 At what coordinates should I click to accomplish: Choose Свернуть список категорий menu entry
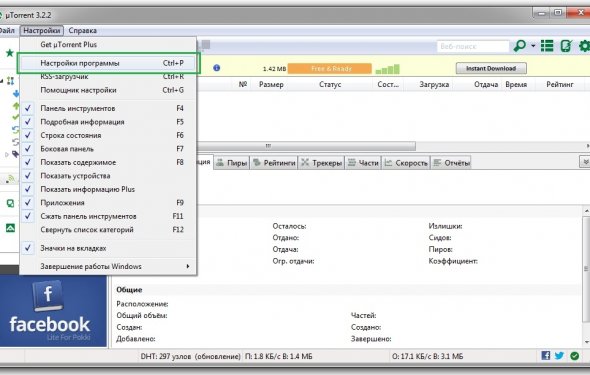pyautogui.click(x=108, y=230)
